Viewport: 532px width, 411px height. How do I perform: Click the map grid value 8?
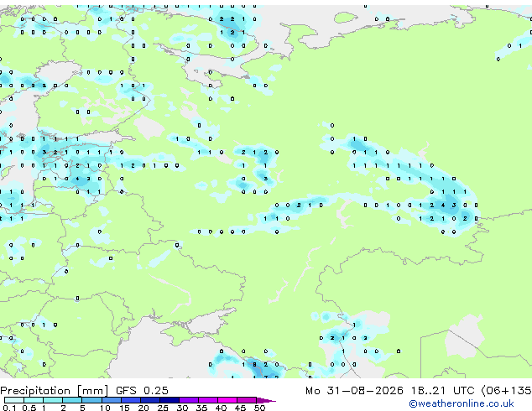254,365
